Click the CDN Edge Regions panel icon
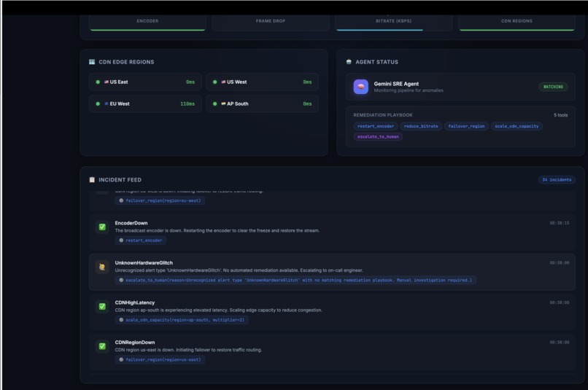 92,62
